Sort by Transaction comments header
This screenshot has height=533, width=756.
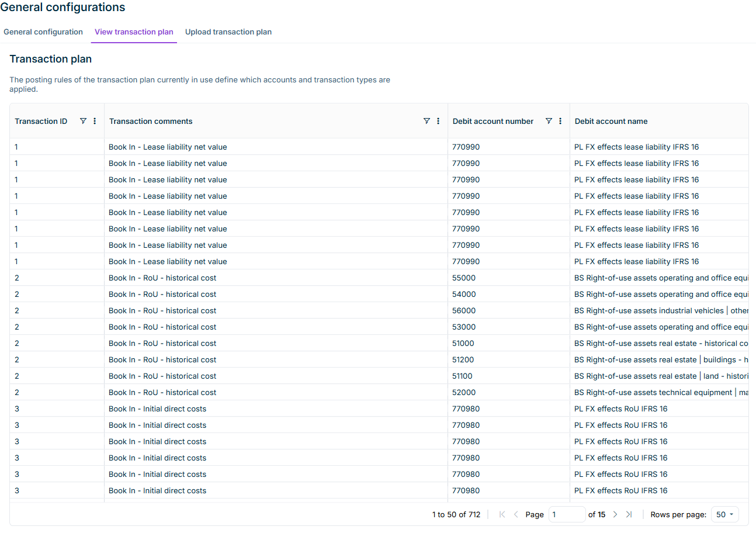pyautogui.click(x=151, y=122)
